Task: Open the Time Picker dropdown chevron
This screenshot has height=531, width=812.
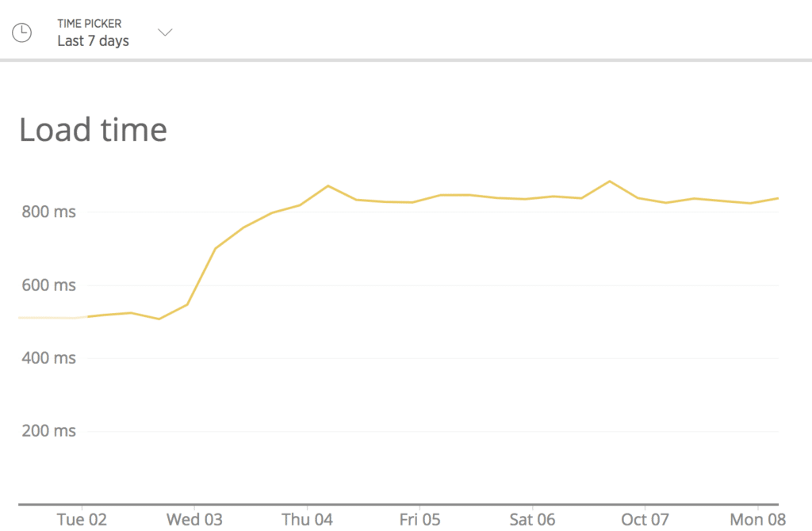Action: 165,32
